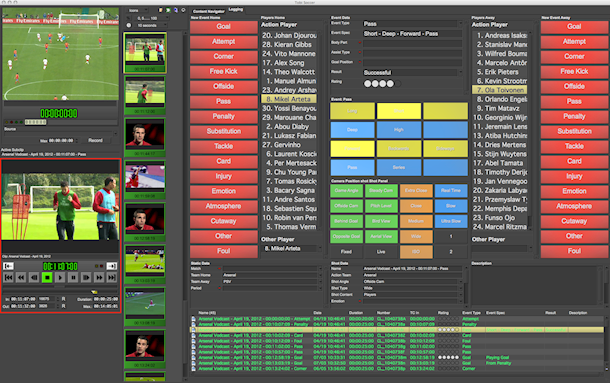Click the blue search icon in thumbnail toolbar
Screen dimensions: 610x383
tap(175, 10)
